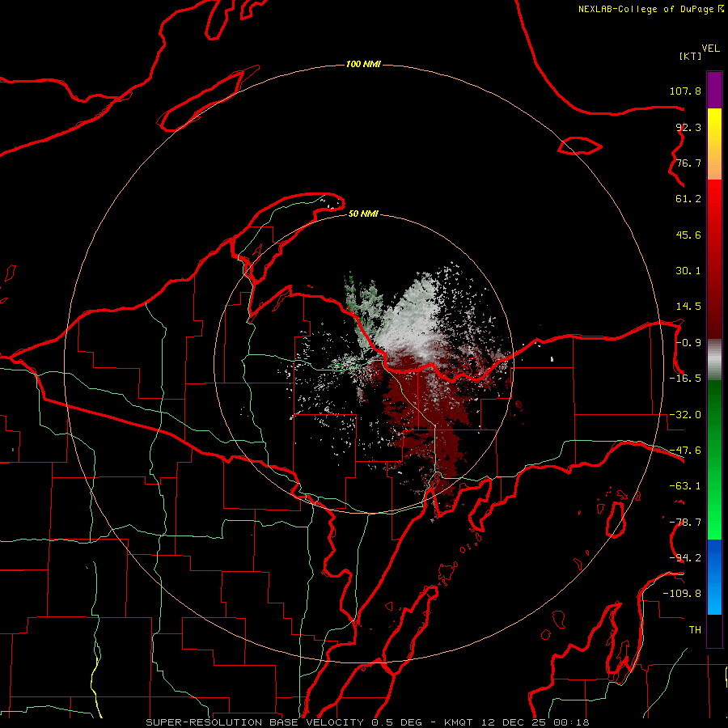Click the -63.1 velocity scale value
The width and height of the screenshot is (728, 728).
pos(685,486)
